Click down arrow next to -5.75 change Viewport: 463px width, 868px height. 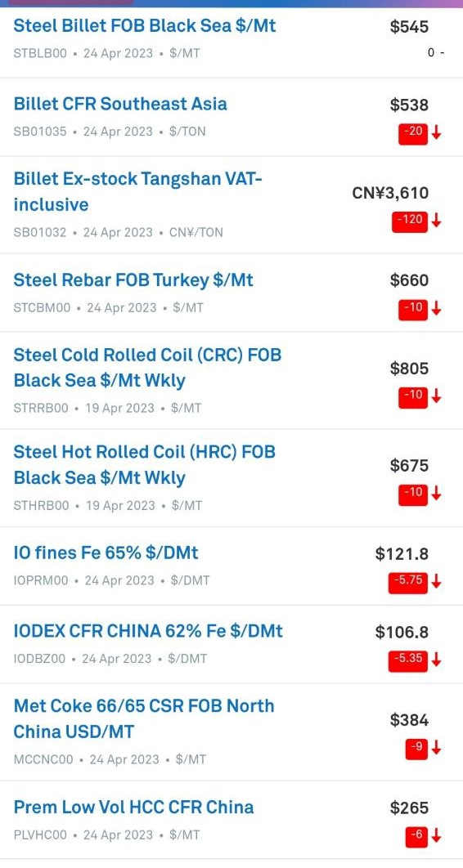point(437,581)
